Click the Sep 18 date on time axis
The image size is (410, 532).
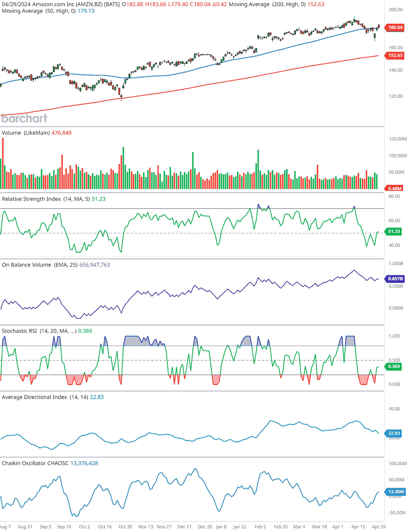pyautogui.click(x=64, y=527)
